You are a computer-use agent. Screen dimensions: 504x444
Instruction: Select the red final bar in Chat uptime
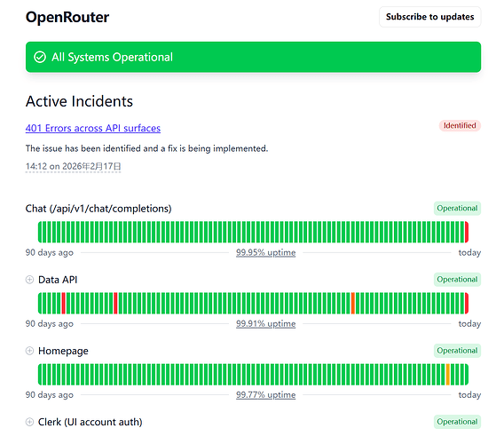coord(467,232)
